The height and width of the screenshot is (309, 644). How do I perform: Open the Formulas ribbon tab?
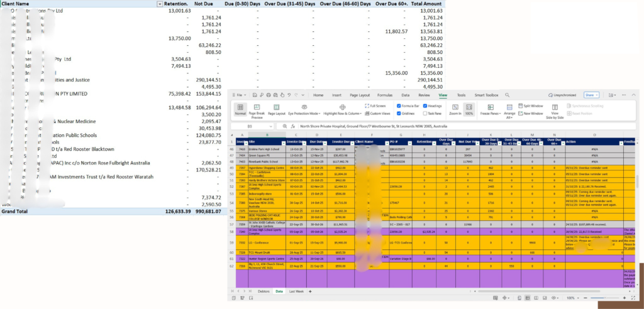point(384,95)
